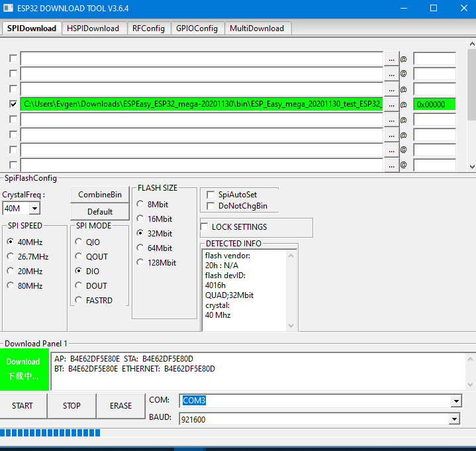Viewport: 476px width, 451px height.
Task: Select 80MHz SPI speed
Action: pos(24,286)
